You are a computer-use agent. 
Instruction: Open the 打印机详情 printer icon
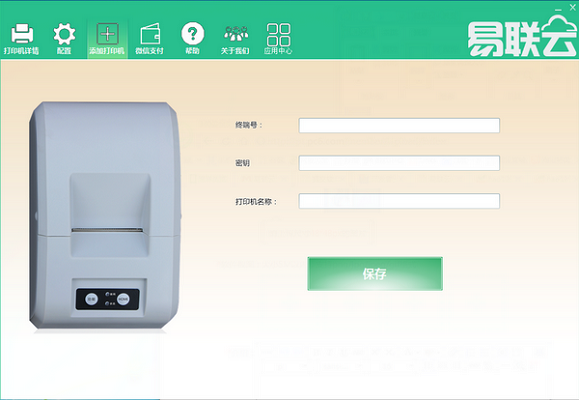click(22, 34)
